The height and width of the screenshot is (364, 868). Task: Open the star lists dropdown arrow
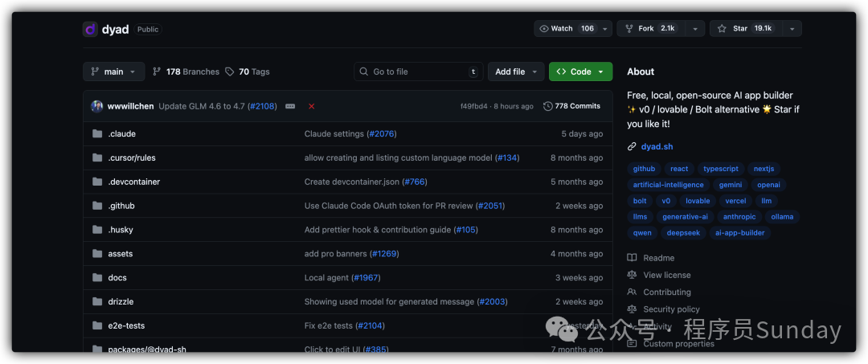tap(792, 29)
